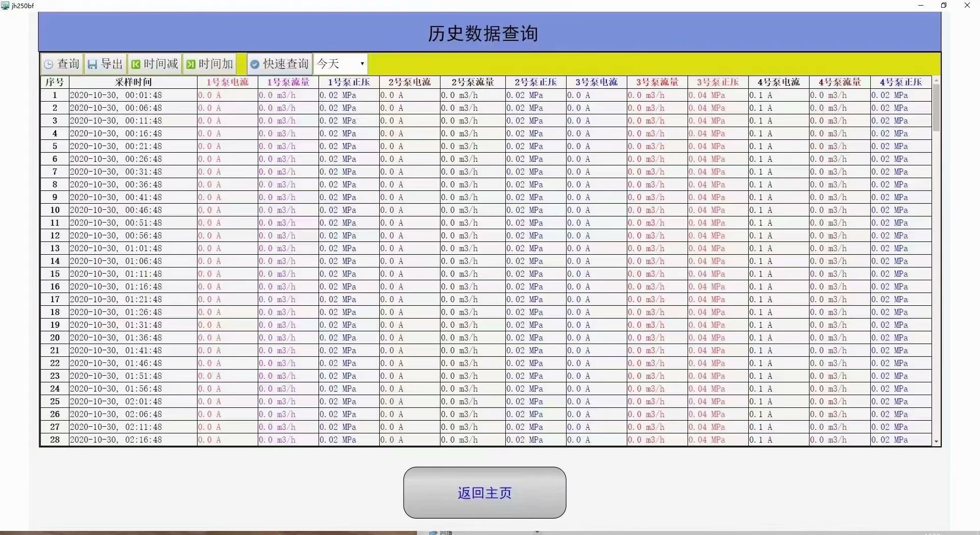The height and width of the screenshot is (535, 980).
Task: Click the 4号泵正压 column header
Action: (x=900, y=82)
